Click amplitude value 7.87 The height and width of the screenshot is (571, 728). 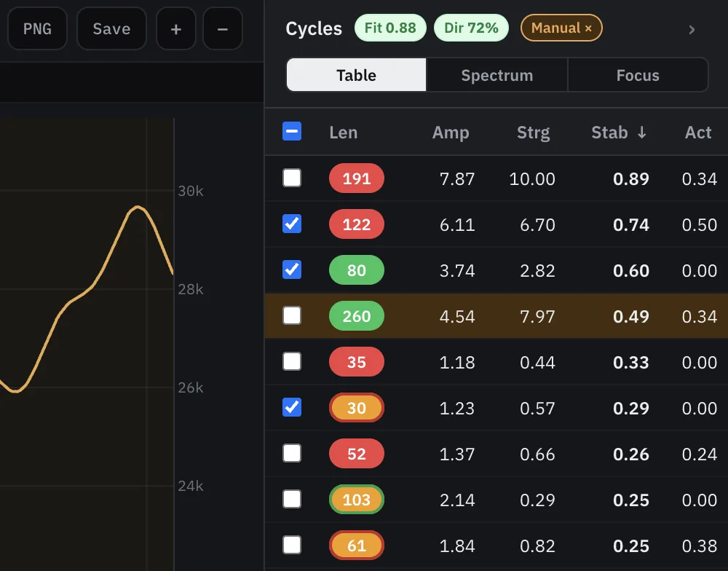click(x=457, y=179)
